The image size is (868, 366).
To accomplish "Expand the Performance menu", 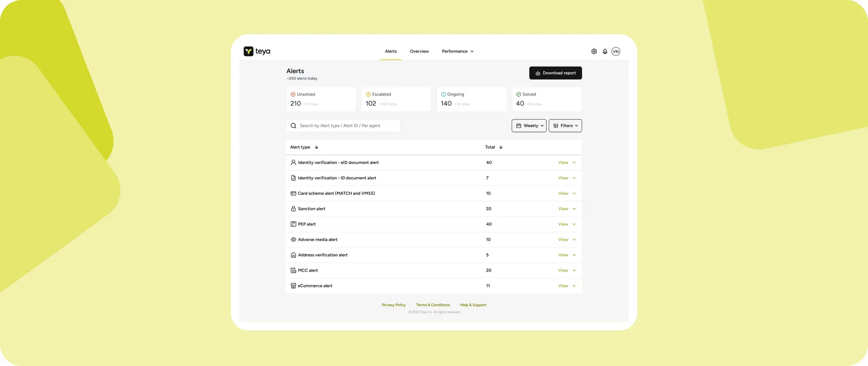I will pos(458,52).
